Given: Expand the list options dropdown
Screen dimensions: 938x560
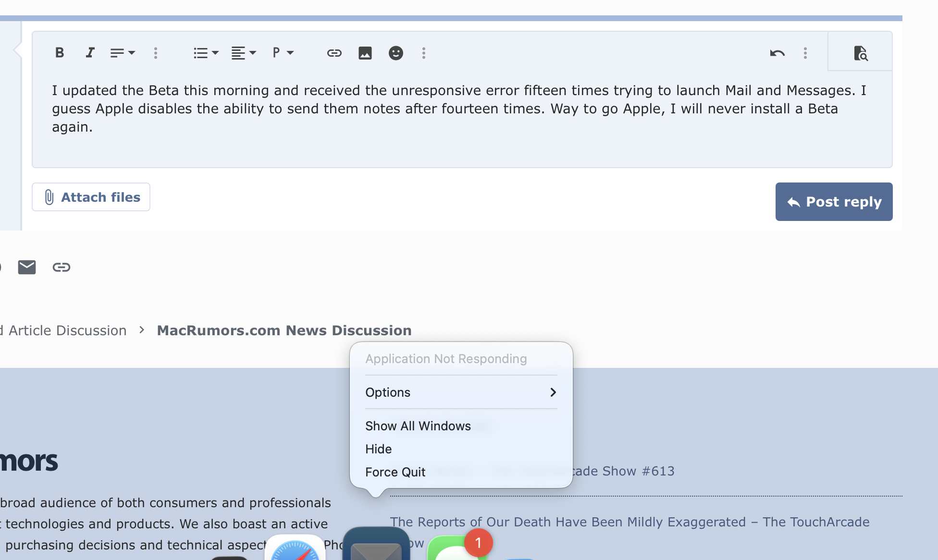Looking at the screenshot, I should click(x=206, y=53).
